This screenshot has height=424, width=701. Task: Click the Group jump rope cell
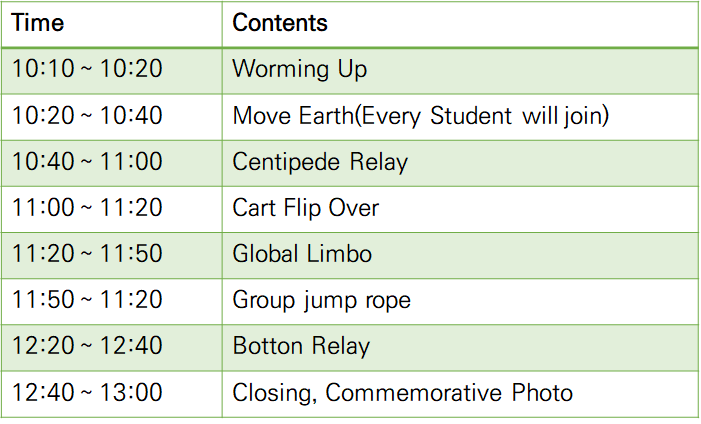321,300
